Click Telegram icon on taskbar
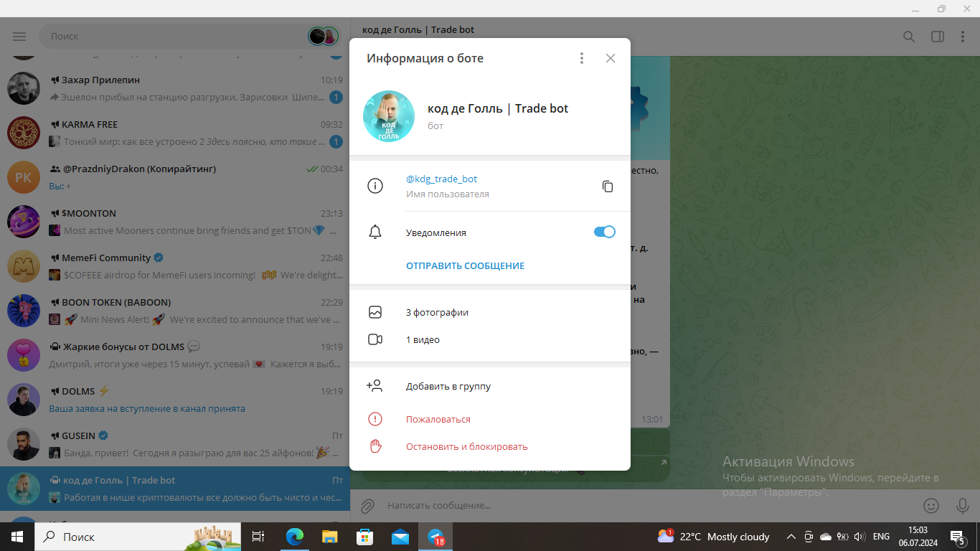Viewport: 980px width, 551px height. (435, 537)
